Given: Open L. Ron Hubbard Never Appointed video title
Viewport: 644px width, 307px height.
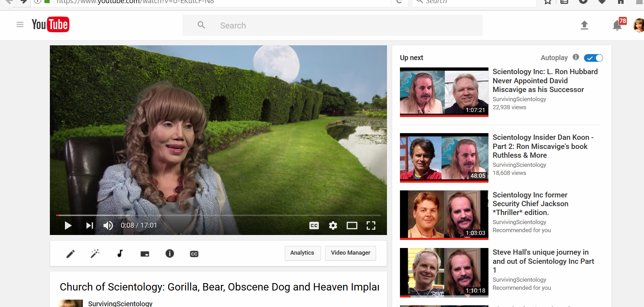Looking at the screenshot, I should (x=545, y=80).
